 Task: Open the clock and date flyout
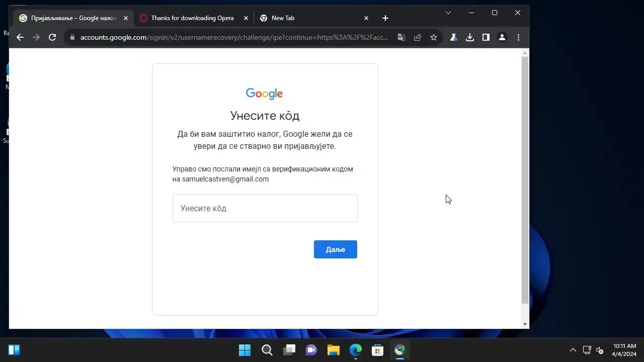click(624, 350)
